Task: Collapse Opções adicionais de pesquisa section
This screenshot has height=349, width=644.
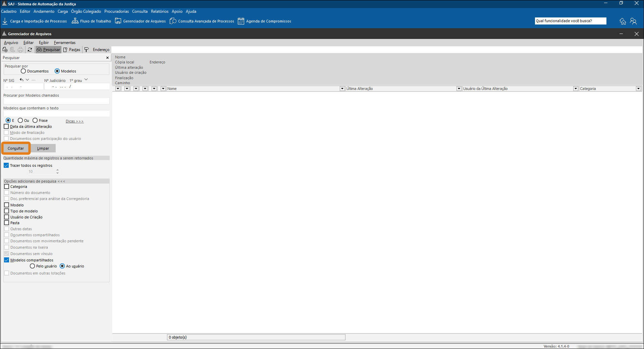Action: tap(35, 181)
